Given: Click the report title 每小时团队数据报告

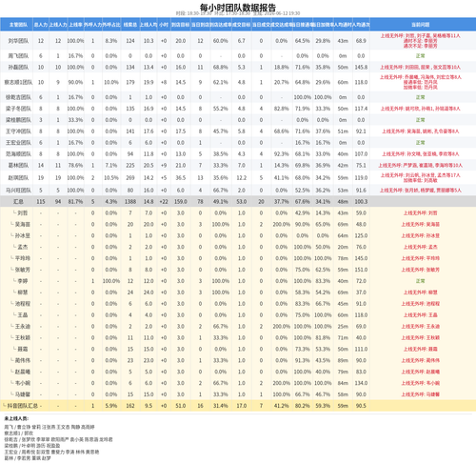Looking at the screenshot, I should (x=238, y=7).
